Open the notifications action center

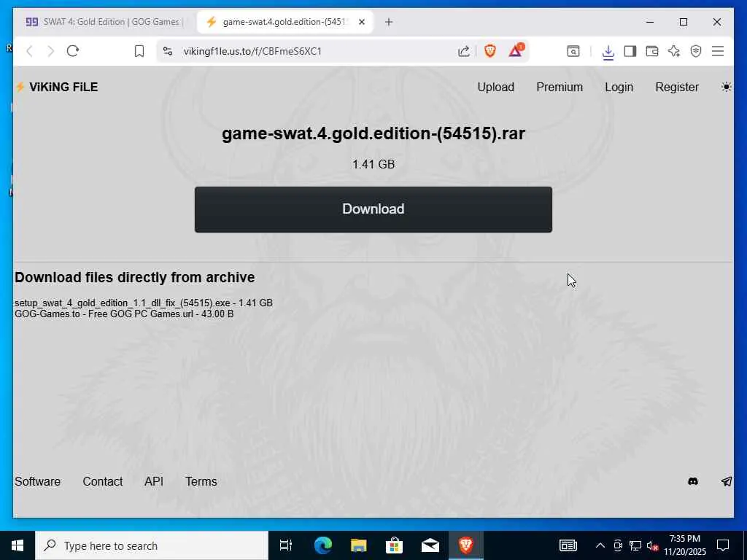click(723, 545)
